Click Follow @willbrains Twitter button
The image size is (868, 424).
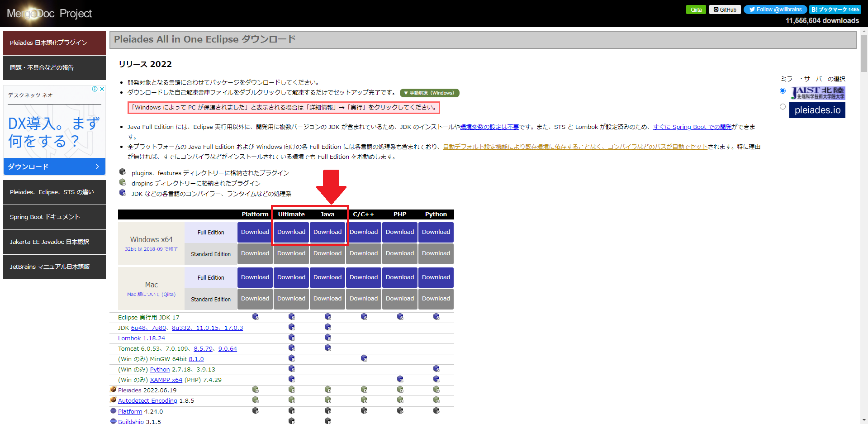click(775, 10)
